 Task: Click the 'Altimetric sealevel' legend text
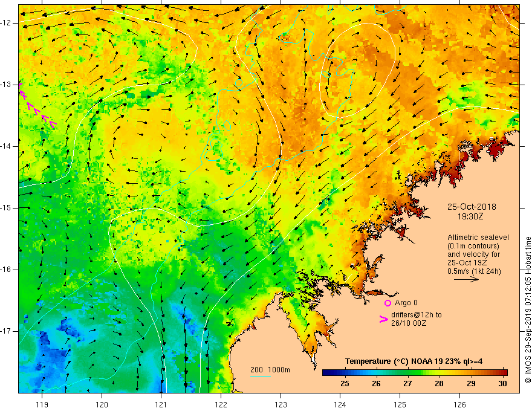(478, 238)
